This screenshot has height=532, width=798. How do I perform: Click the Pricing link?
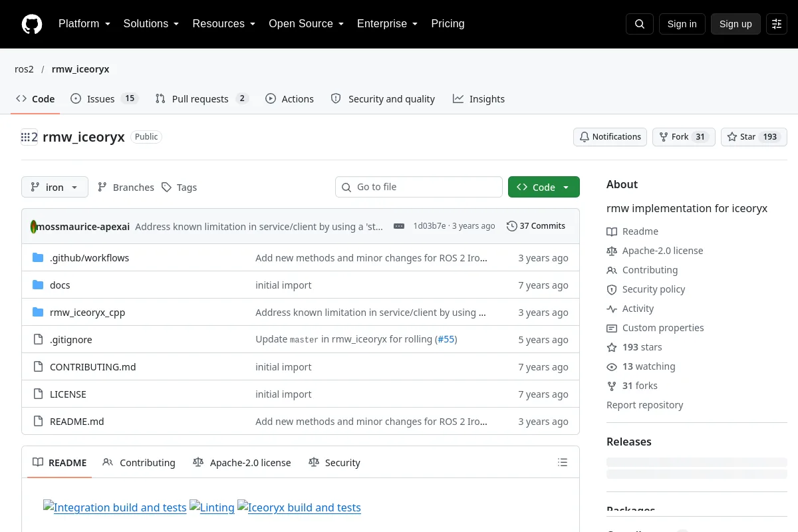click(448, 24)
